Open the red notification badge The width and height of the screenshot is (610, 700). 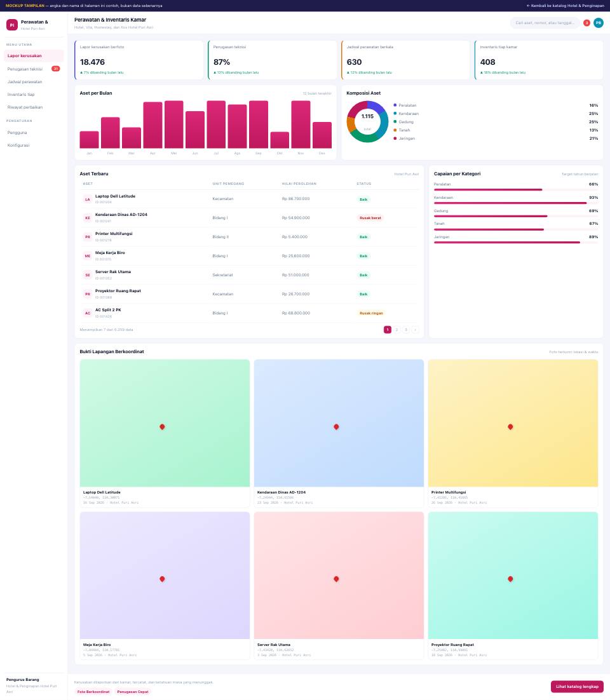click(x=586, y=23)
